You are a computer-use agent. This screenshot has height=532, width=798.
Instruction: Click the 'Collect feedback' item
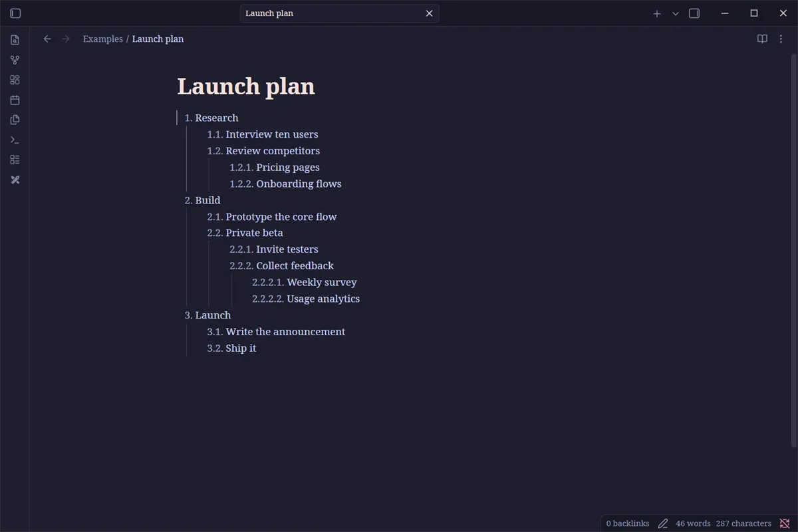[295, 266]
